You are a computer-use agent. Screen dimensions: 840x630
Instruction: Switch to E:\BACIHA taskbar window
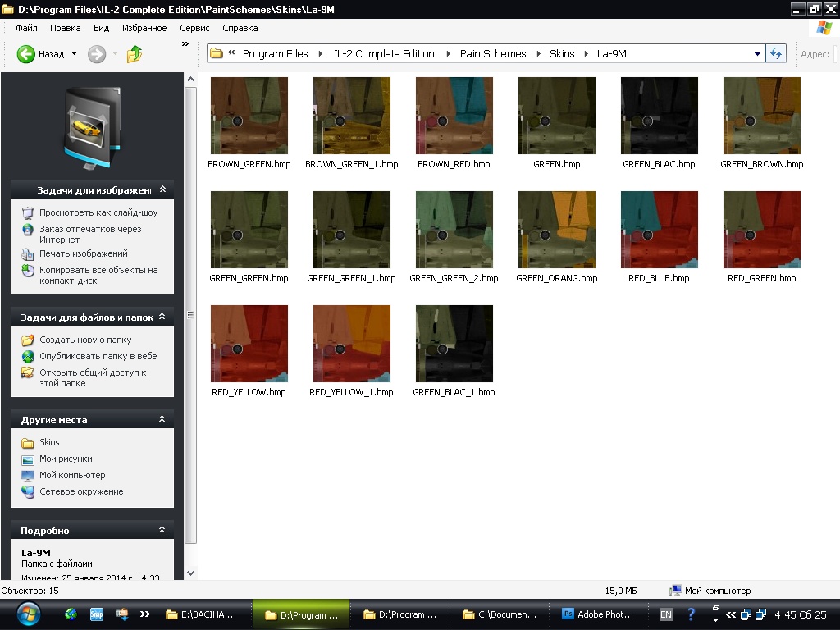[202, 614]
